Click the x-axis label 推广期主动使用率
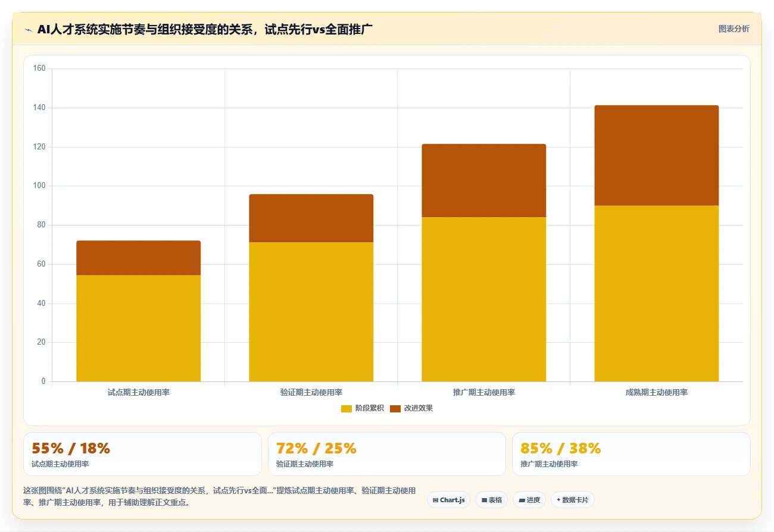The width and height of the screenshot is (774, 532). (483, 393)
